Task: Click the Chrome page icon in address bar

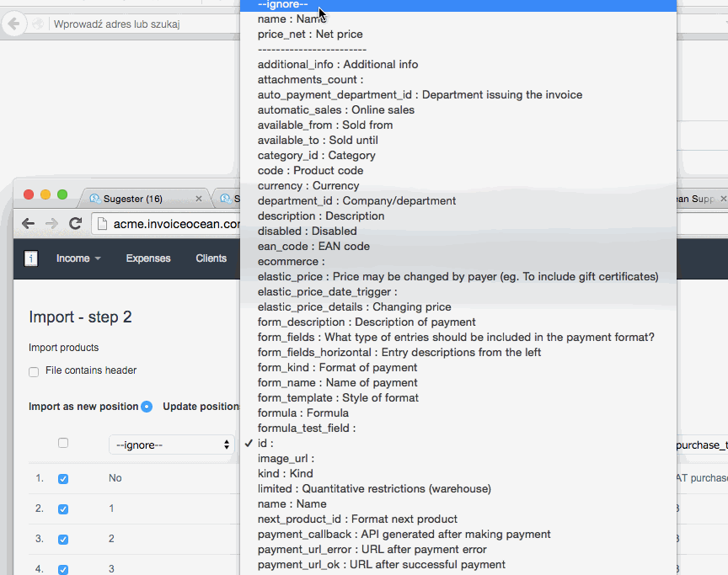Action: click(102, 224)
